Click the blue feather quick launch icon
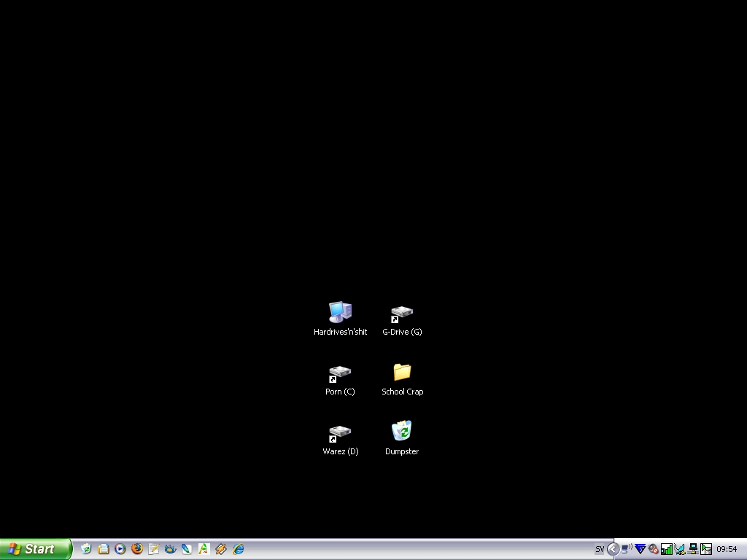Viewport: 747px width, 560px height. tap(187, 549)
